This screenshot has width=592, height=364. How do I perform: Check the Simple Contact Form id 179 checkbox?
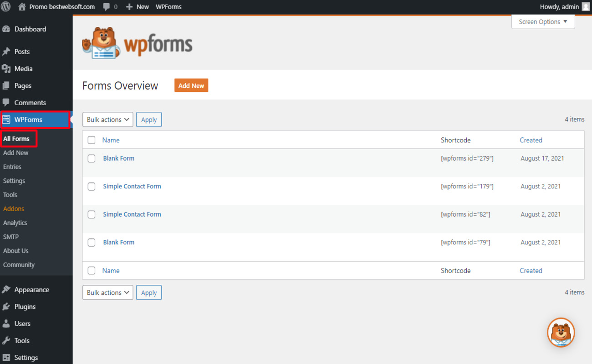(92, 187)
